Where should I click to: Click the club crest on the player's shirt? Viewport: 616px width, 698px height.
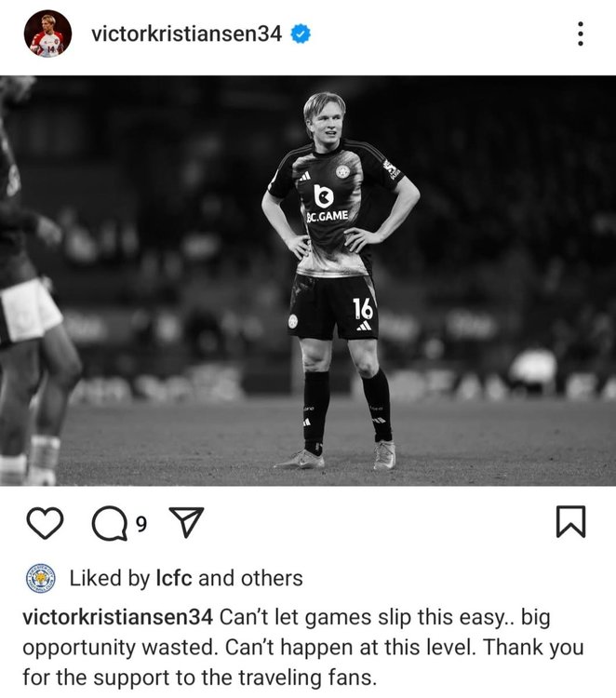tap(342, 171)
